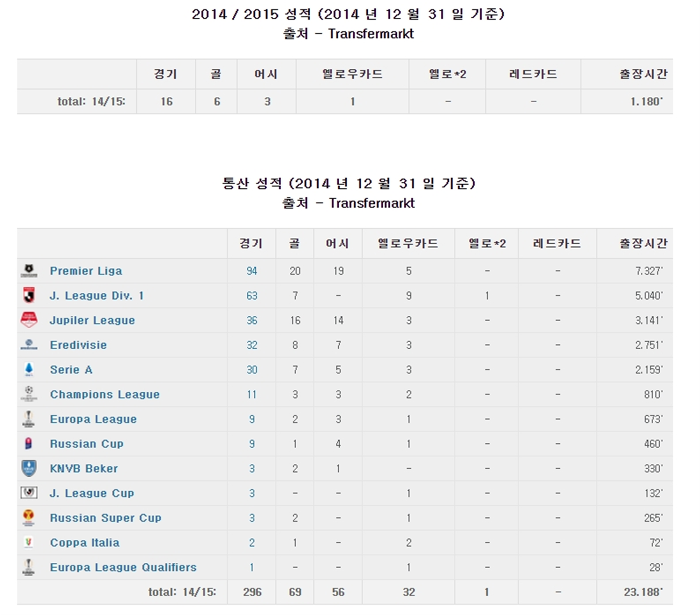Open the Premier Liga competition link

coord(86,271)
